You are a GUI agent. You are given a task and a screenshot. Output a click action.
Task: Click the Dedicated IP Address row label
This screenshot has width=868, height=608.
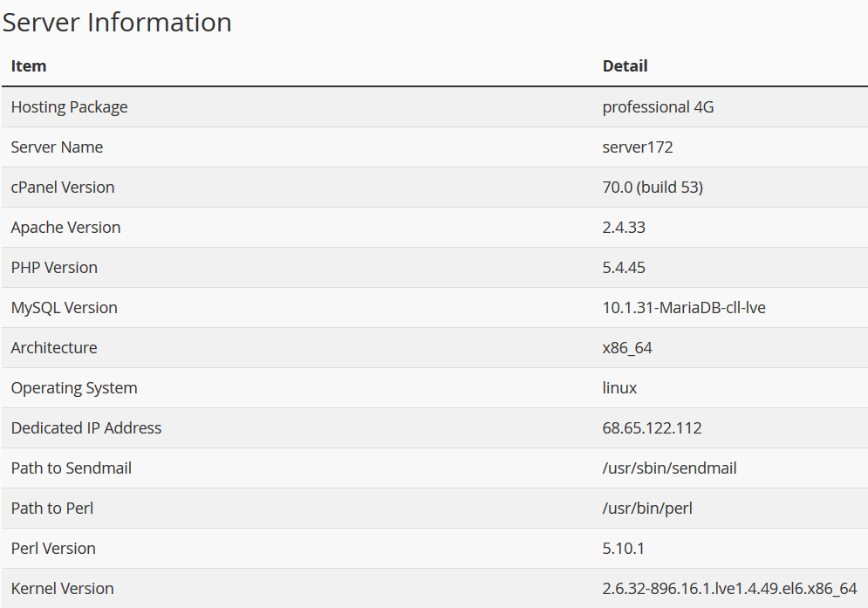coord(86,428)
